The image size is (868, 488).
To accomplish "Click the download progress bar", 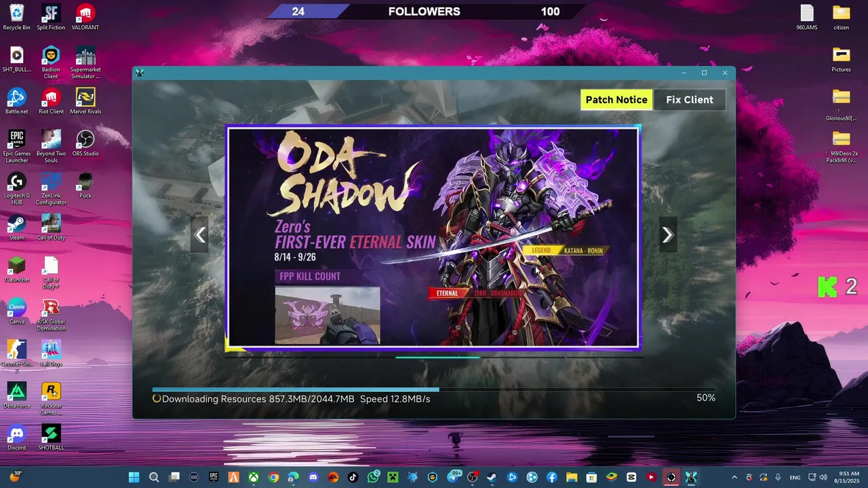I will (x=434, y=390).
